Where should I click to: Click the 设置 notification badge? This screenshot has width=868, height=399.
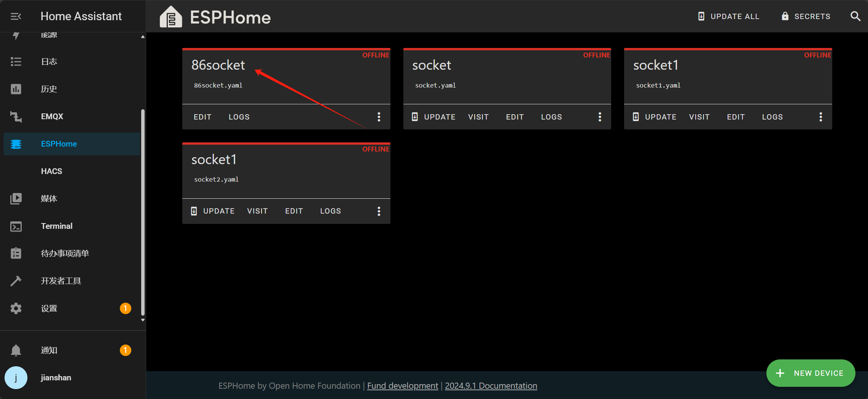125,308
